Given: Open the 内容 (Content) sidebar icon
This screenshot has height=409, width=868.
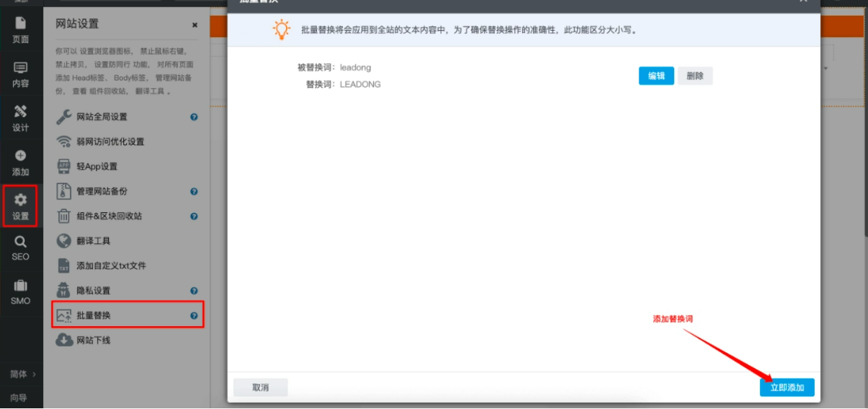Looking at the screenshot, I should 21,75.
